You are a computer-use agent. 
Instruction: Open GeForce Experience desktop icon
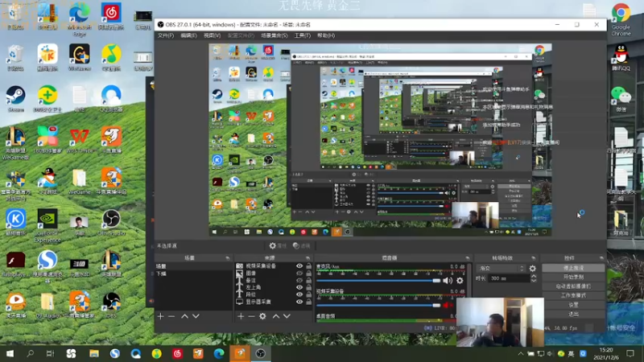(47, 225)
